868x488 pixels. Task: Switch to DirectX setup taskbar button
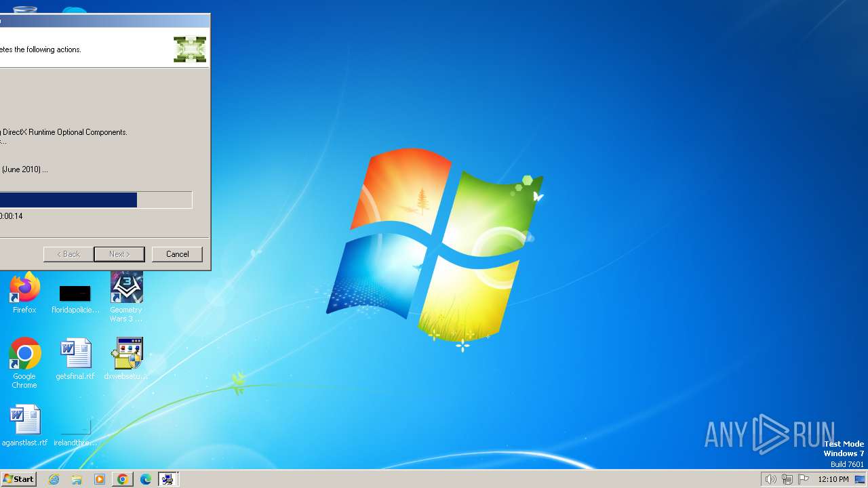(x=167, y=479)
